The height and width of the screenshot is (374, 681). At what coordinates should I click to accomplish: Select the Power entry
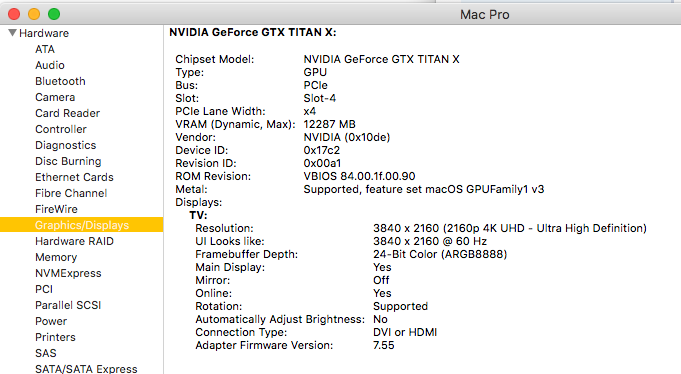pyautogui.click(x=51, y=321)
